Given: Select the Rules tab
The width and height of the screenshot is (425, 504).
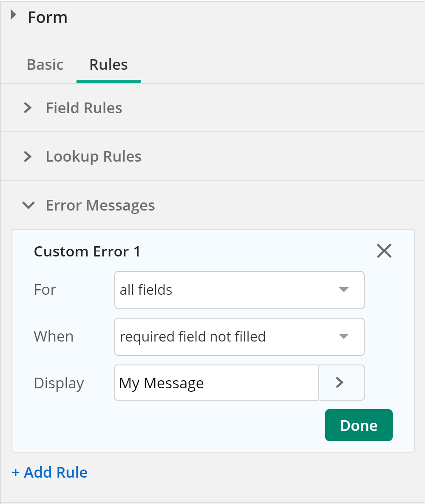Looking at the screenshot, I should click(108, 65).
